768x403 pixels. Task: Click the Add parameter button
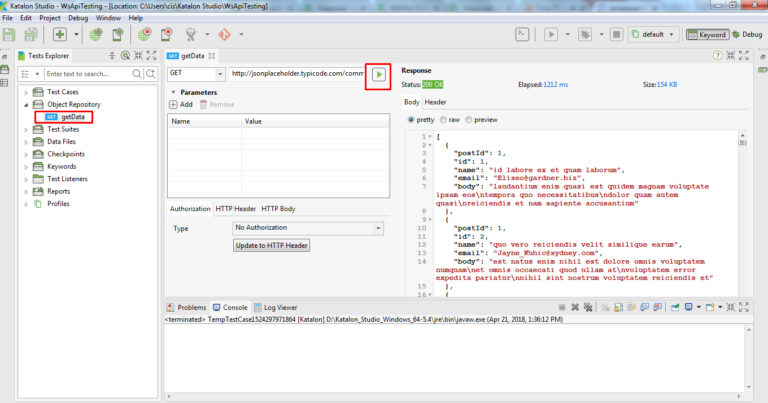[181, 104]
